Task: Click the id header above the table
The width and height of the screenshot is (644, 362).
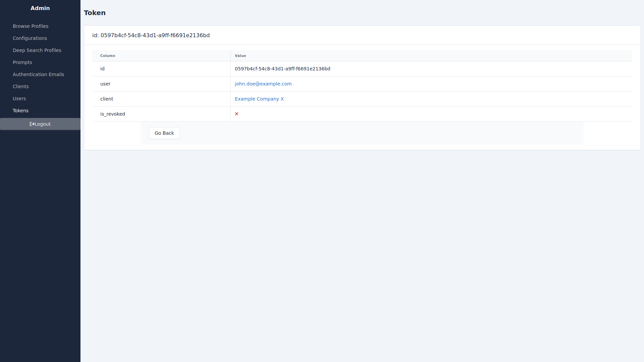Action: [151, 35]
